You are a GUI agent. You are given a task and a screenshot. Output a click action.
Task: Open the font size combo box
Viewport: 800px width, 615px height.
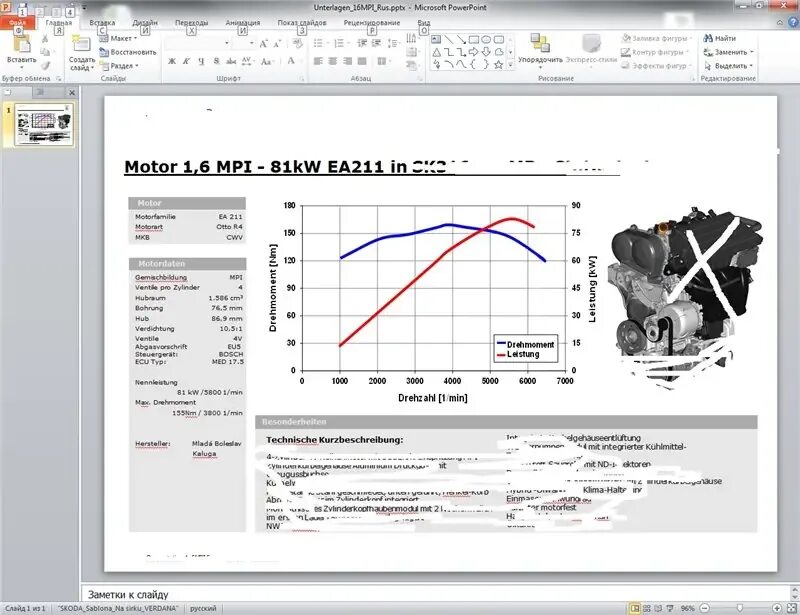pyautogui.click(x=243, y=43)
